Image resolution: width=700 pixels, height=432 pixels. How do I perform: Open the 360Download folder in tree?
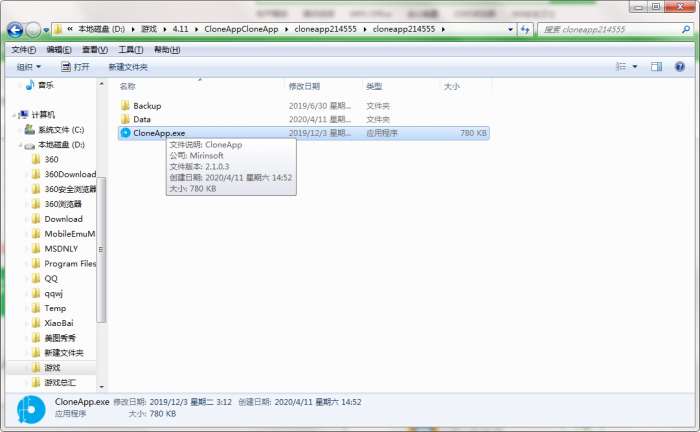70,174
